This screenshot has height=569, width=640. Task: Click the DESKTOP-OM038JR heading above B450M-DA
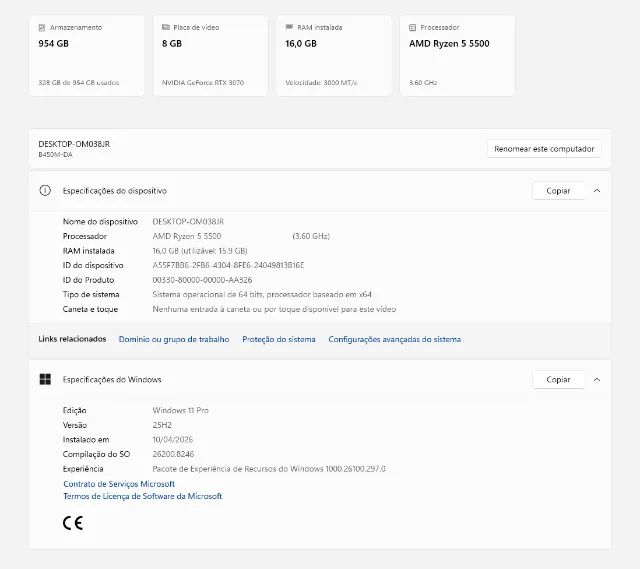click(74, 144)
